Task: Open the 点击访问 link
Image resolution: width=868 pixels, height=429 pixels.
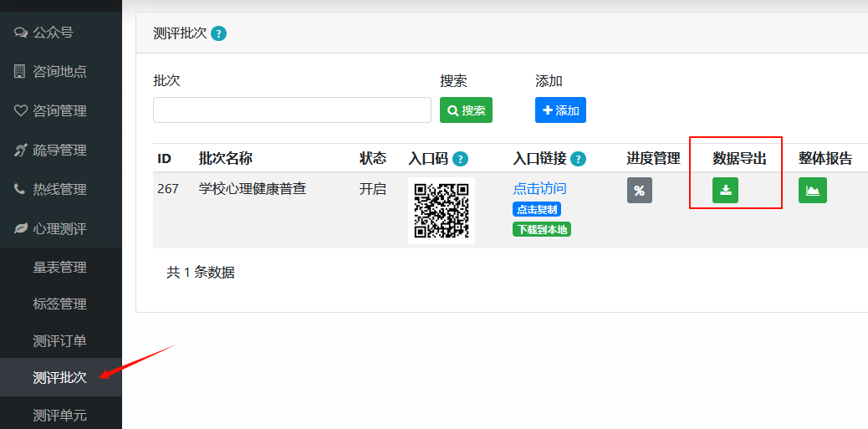Action: coord(539,188)
